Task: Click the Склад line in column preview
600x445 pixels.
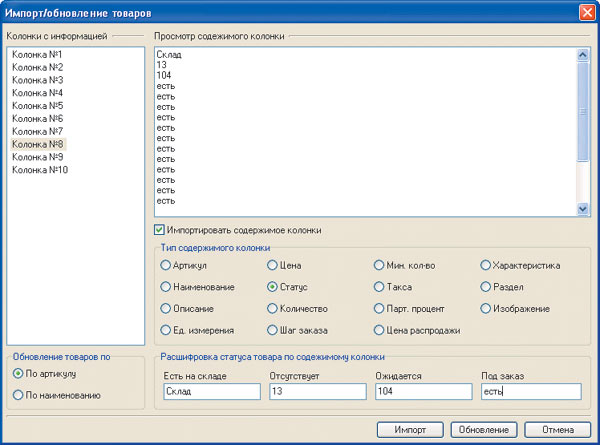Action: [x=169, y=54]
